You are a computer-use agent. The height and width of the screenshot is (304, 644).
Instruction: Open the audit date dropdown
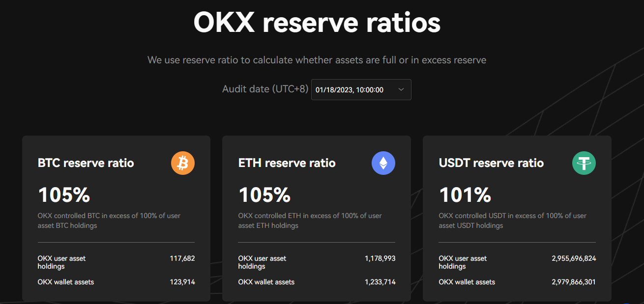point(361,89)
